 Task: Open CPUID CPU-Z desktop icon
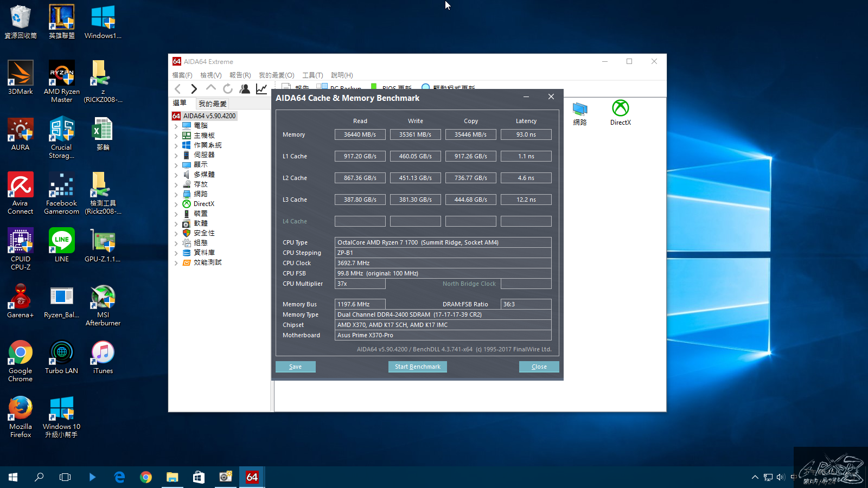[21, 249]
